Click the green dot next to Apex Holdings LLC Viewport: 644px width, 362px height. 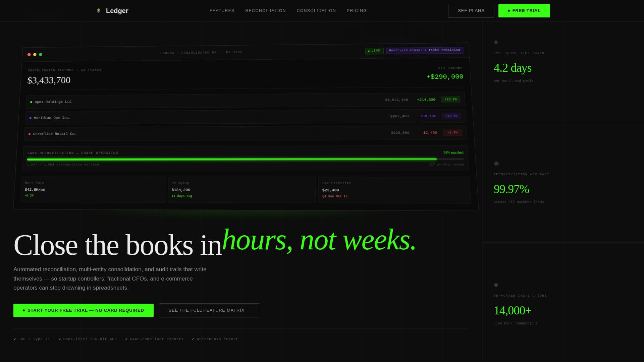(31, 102)
